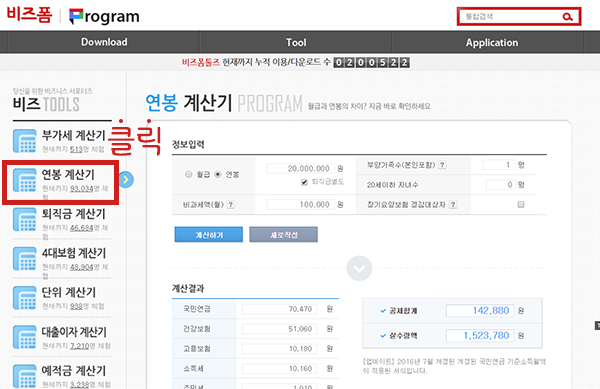Click the 20세이하 자녀수 field
600x389 pixels.
pos(501,185)
